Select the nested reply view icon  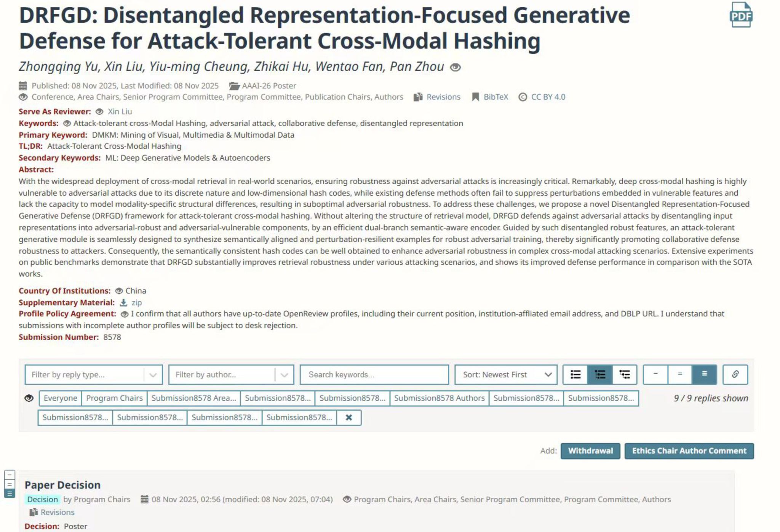(x=625, y=374)
